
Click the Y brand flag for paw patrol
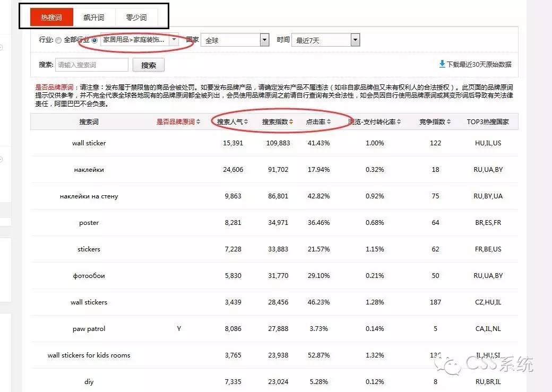[179, 329]
